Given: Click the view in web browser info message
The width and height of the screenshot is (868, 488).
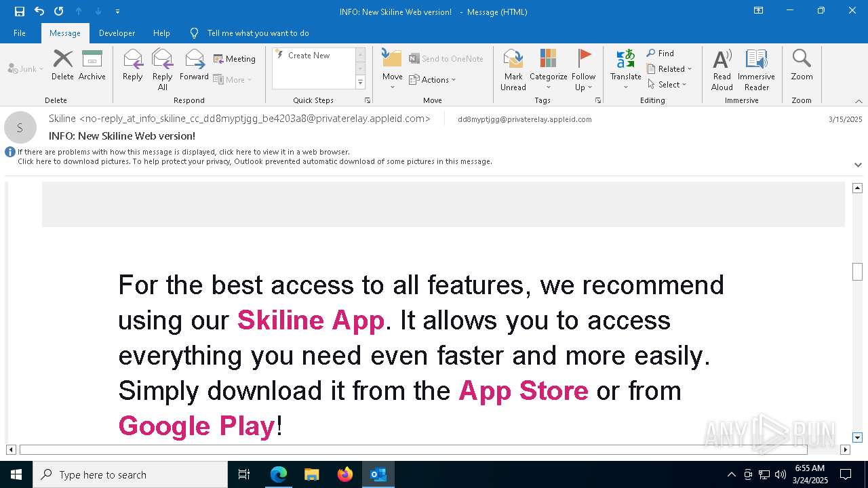Looking at the screenshot, I should click(x=184, y=152).
